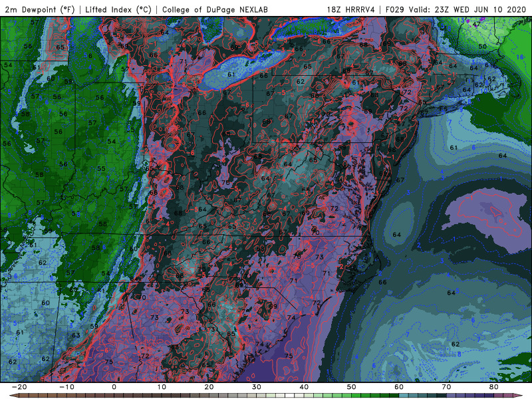Click the 50 label on the color scale
Viewport: 532px width, 399px height.
point(352,387)
